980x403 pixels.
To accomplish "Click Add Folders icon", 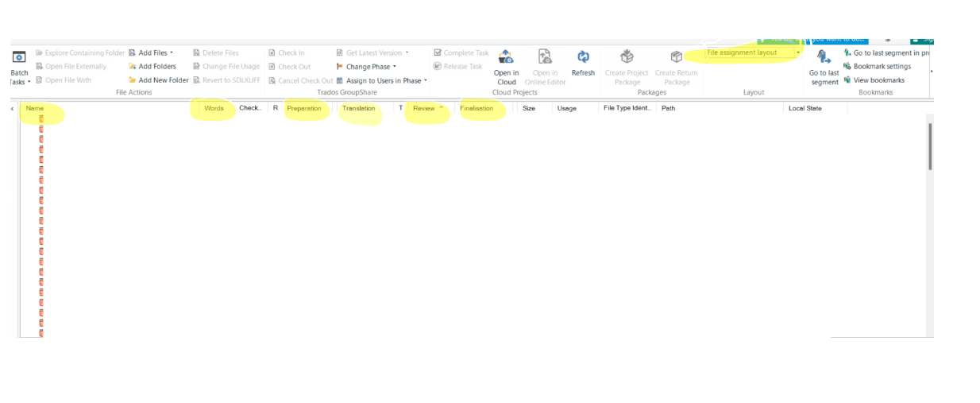I will [x=132, y=67].
